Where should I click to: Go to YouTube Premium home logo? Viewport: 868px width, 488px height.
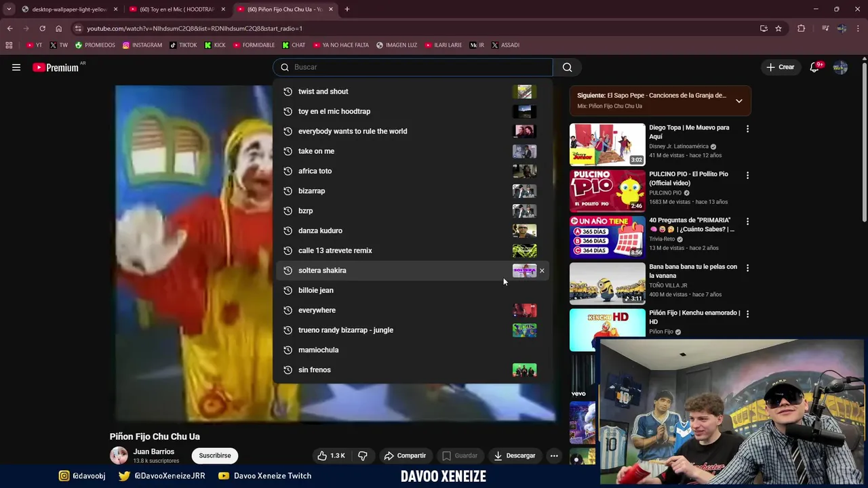[56, 67]
